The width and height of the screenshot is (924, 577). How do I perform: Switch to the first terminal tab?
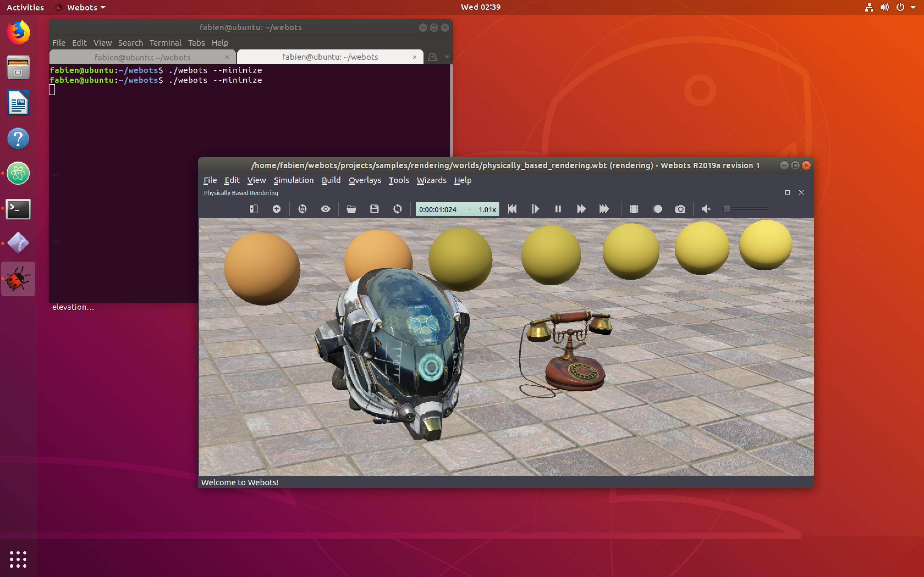click(142, 57)
